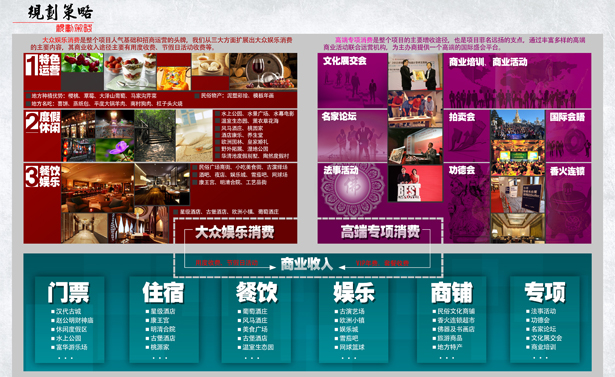Open the 国际会晤 tile
Viewport: 615px width, 377px height.
568,136
